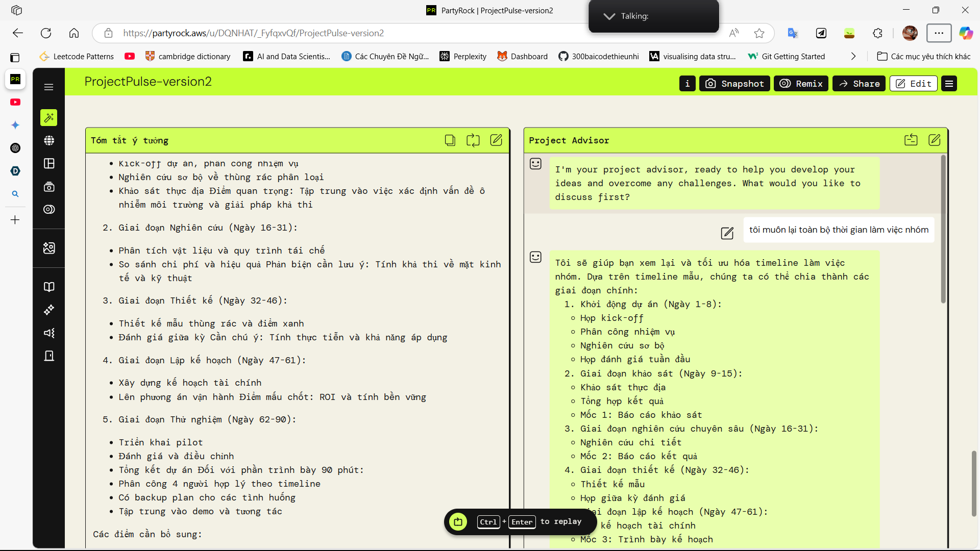
Task: Open the globe Discover icon in sidebar
Action: [48, 140]
